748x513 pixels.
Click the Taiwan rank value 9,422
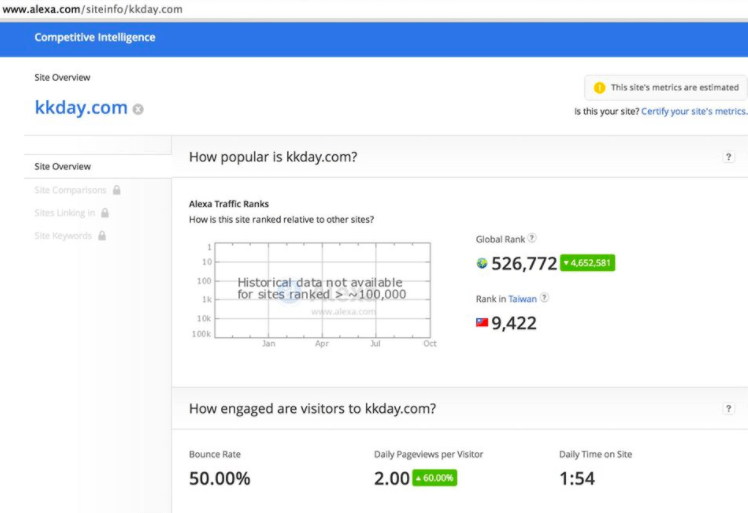[514, 323]
